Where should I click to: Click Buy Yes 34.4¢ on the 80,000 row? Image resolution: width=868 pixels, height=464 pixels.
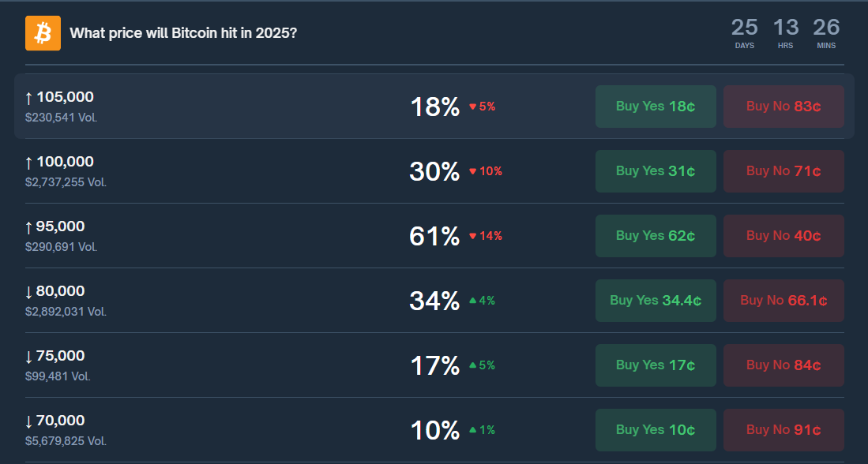(x=656, y=300)
